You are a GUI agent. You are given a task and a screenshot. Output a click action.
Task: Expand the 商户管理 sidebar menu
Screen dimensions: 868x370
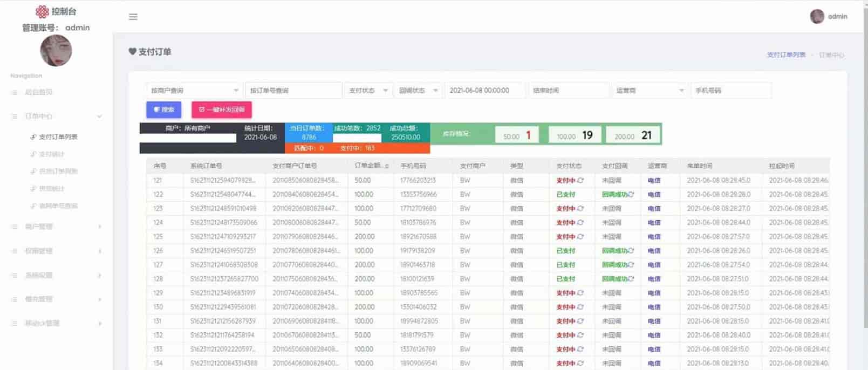[56, 227]
